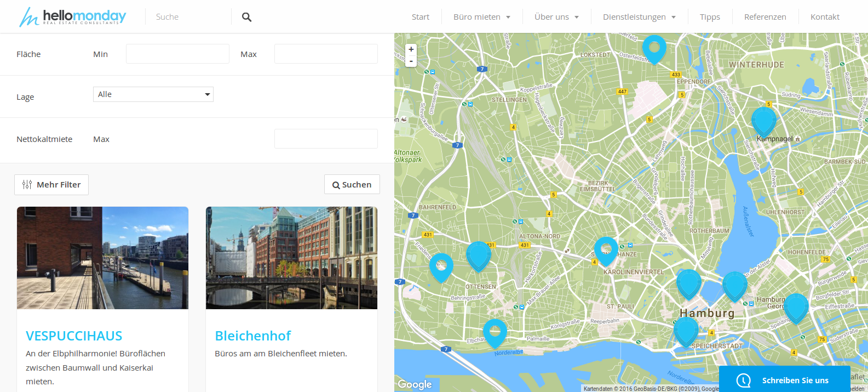Select the map pin beside Karolinenviertel

click(606, 251)
